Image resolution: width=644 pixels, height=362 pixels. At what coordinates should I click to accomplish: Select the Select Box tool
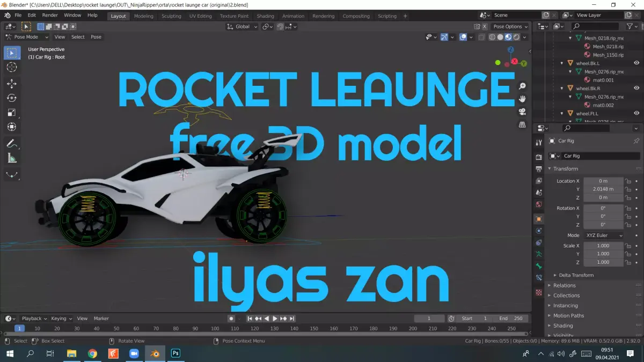(12, 53)
